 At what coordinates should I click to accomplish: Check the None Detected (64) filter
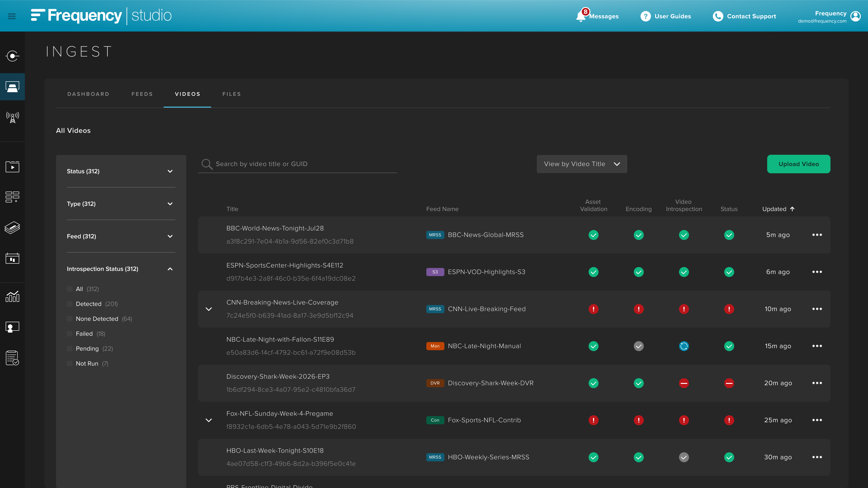tap(70, 319)
